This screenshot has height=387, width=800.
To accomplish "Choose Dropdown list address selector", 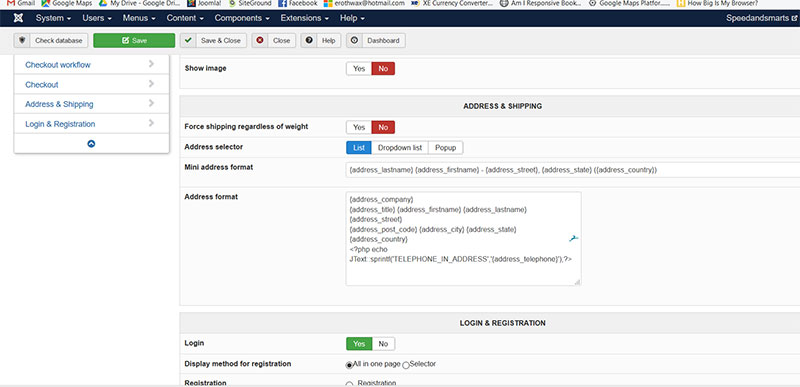I will (x=400, y=147).
